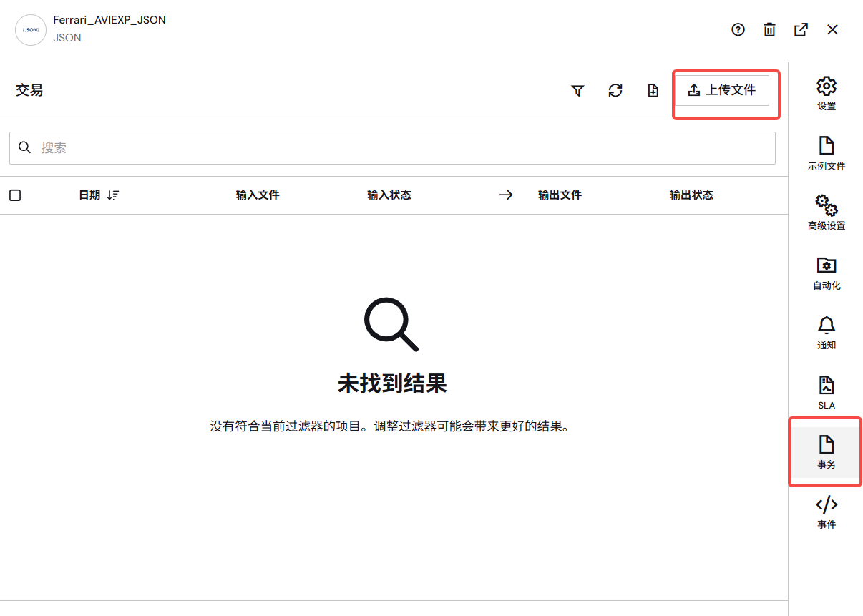The image size is (863, 616).
Task: Open the help question mark icon
Action: point(738,29)
